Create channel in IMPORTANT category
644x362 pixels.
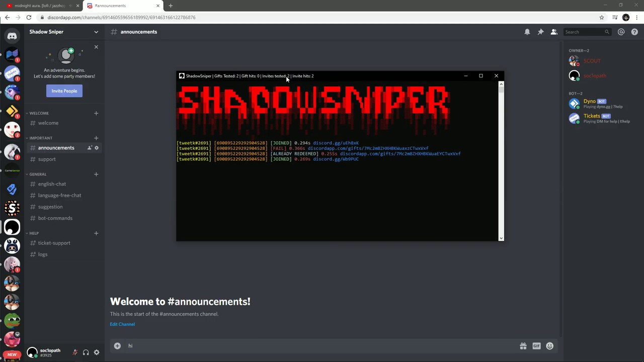[96, 138]
